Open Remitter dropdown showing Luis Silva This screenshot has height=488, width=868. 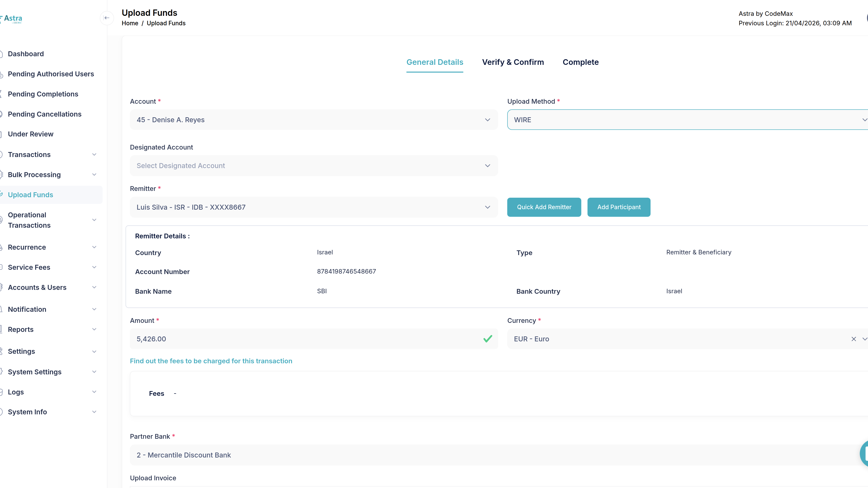tap(314, 207)
